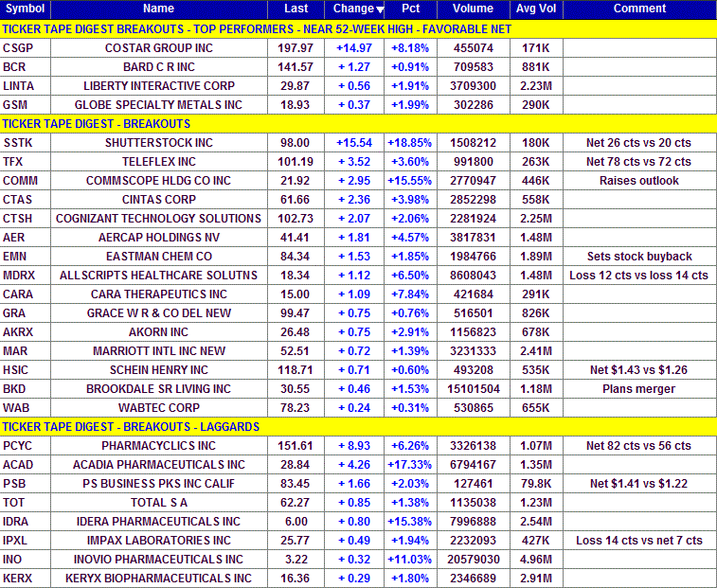
Task: Select IMPAX LABORATORIES INC name
Action: coord(159,541)
